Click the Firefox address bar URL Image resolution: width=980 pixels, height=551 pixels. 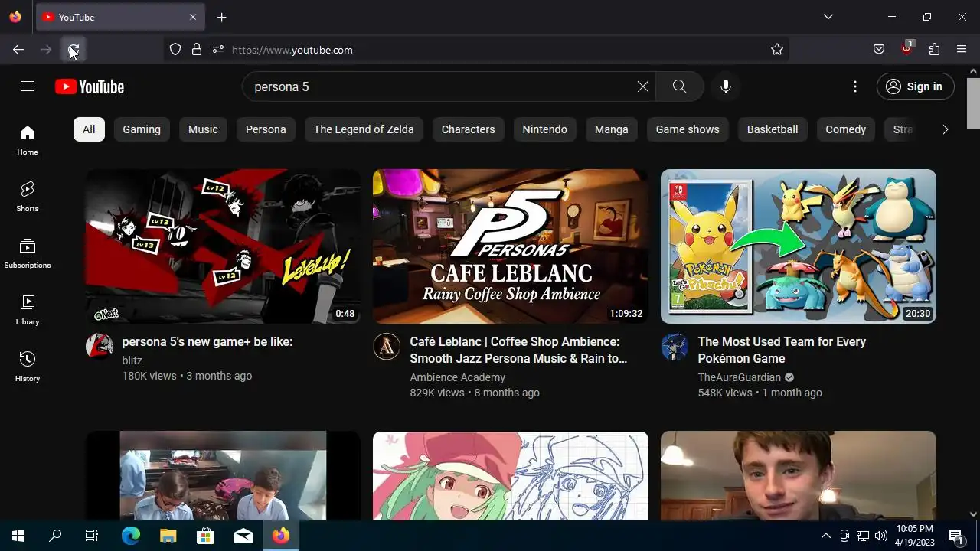coord(292,50)
